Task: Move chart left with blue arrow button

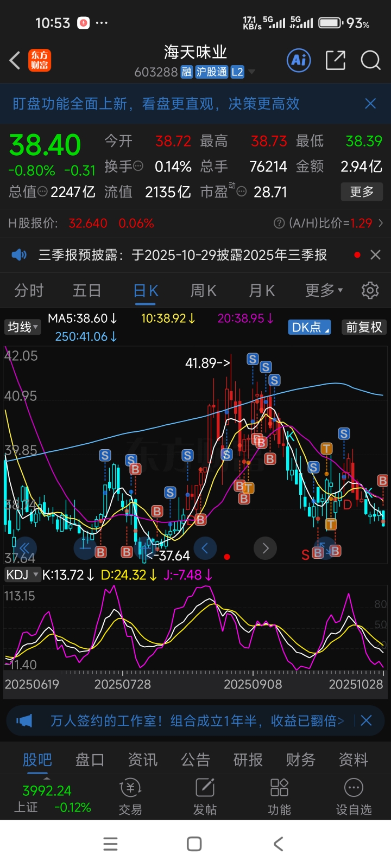Action: click(205, 548)
